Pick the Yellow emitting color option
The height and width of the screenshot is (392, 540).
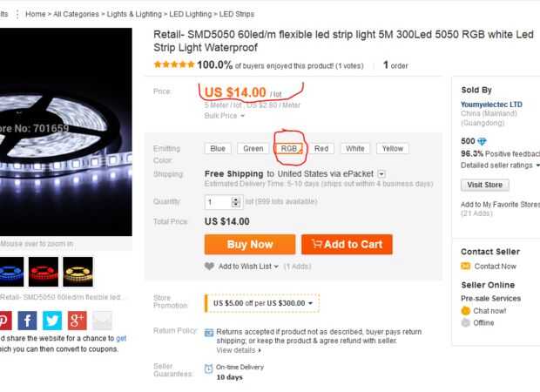tap(393, 149)
